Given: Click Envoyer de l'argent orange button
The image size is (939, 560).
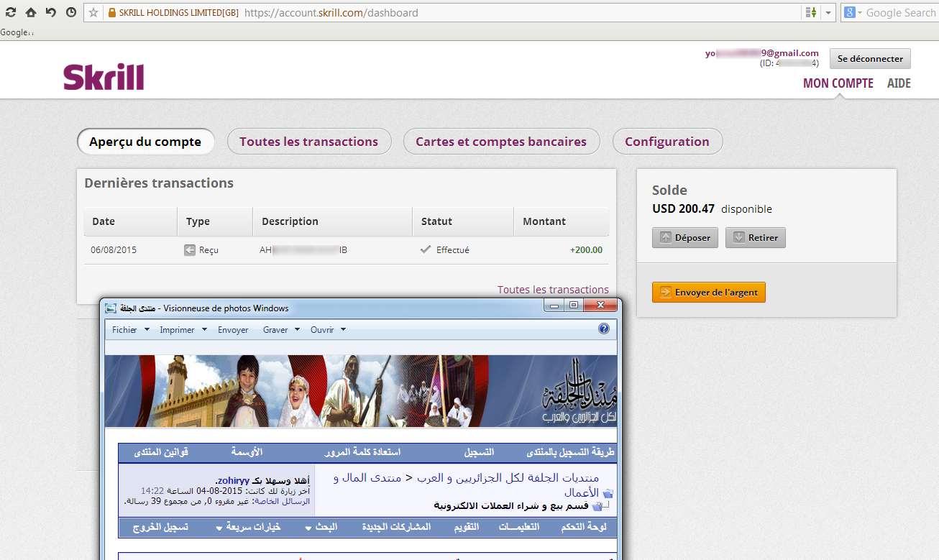Looking at the screenshot, I should coord(708,293).
